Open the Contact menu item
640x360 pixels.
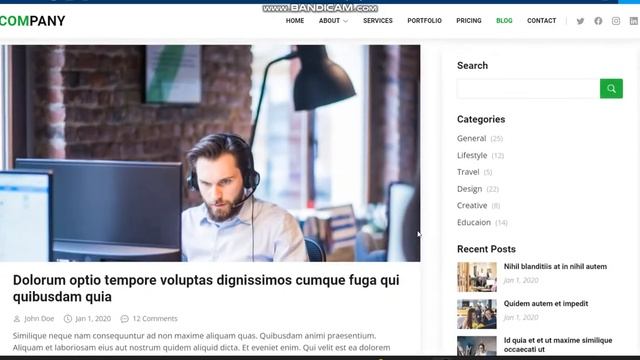click(x=541, y=21)
